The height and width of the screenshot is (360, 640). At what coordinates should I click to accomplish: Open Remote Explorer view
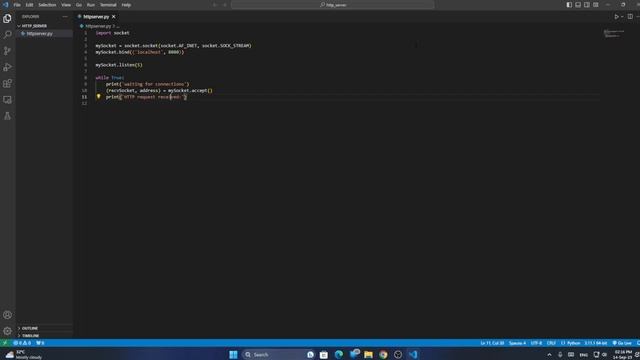point(7,100)
